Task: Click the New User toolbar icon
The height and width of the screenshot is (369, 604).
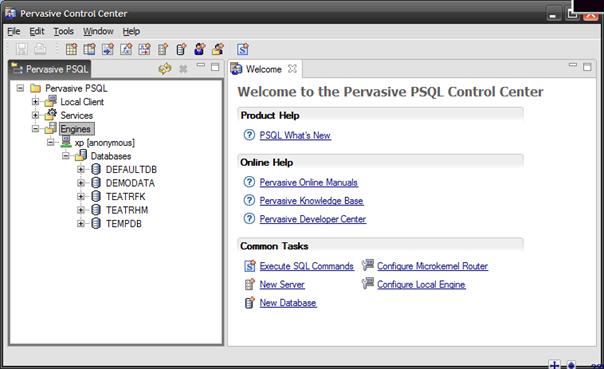Action: 200,49
